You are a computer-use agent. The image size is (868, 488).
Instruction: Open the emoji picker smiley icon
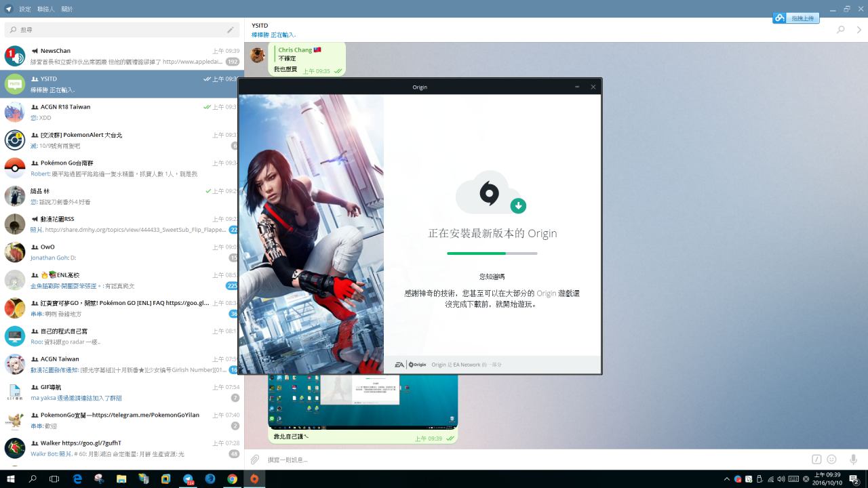[x=831, y=460]
